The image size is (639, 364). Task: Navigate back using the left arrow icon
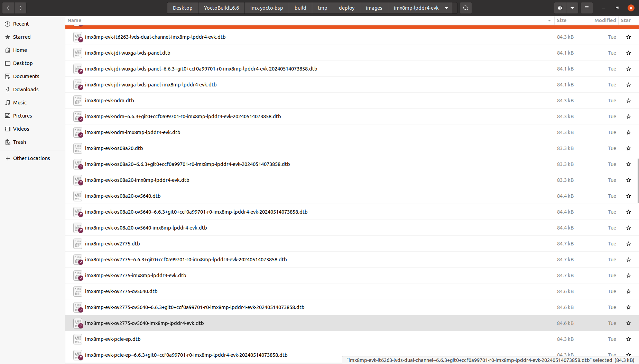8,8
